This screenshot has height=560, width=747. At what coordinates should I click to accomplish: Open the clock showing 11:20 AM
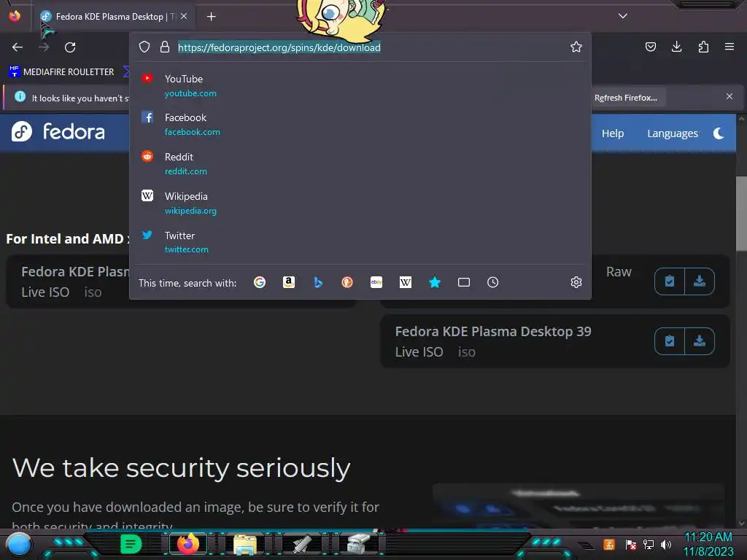[x=708, y=544]
